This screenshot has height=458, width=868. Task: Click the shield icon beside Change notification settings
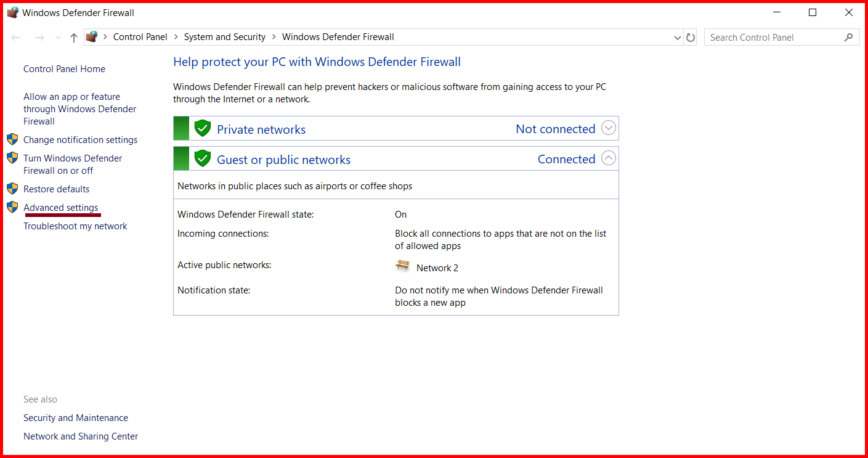[13, 139]
